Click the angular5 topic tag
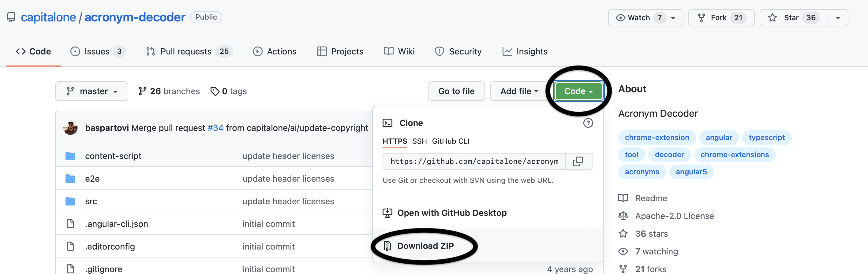 coord(691,172)
